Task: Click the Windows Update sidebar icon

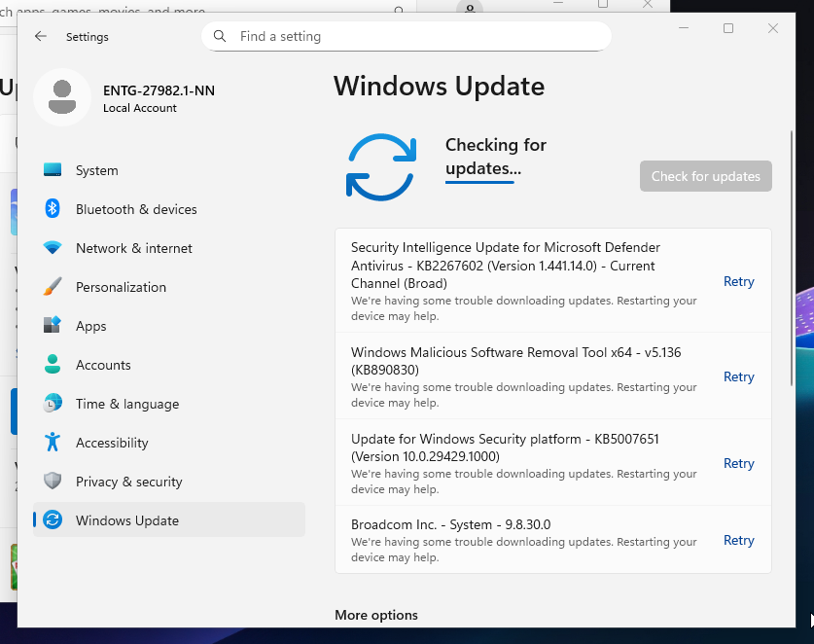Action: click(53, 519)
